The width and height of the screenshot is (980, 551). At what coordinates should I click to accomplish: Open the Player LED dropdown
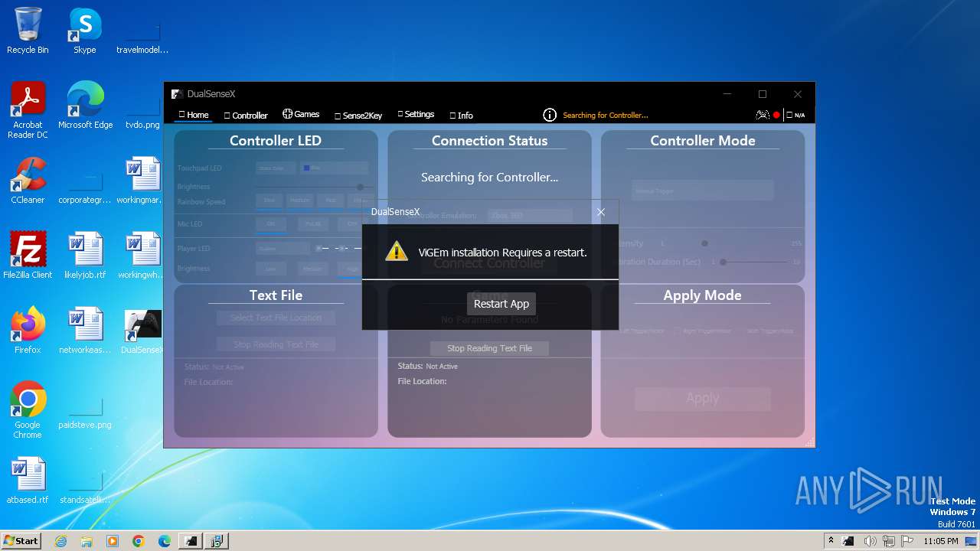283,248
